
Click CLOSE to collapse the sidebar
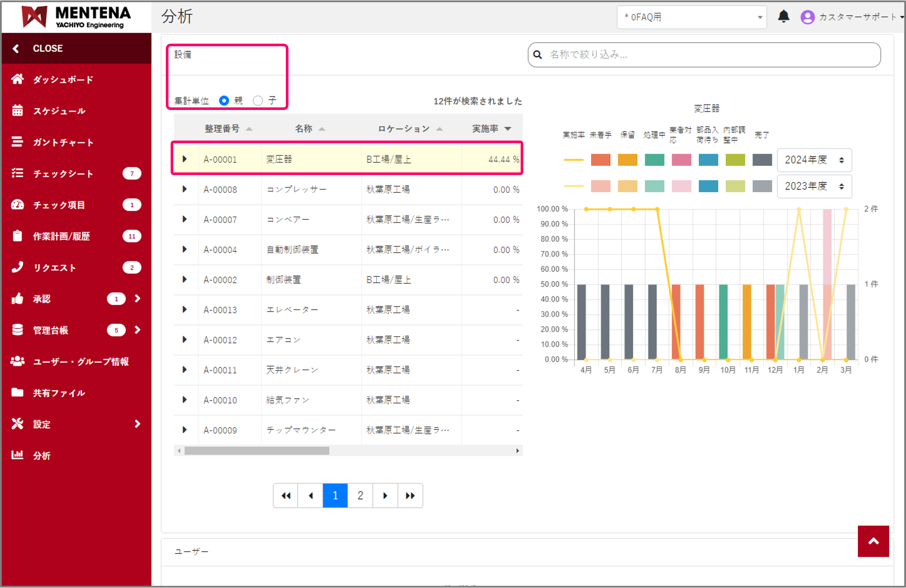click(x=48, y=48)
